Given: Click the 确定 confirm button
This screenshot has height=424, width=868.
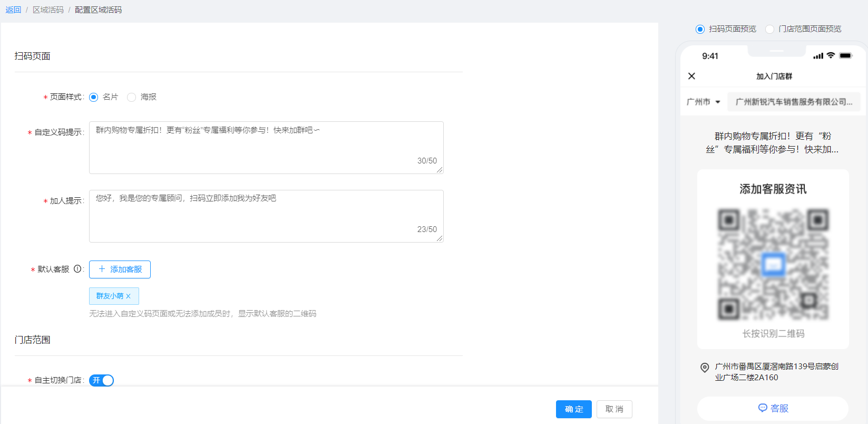Looking at the screenshot, I should click(x=574, y=409).
